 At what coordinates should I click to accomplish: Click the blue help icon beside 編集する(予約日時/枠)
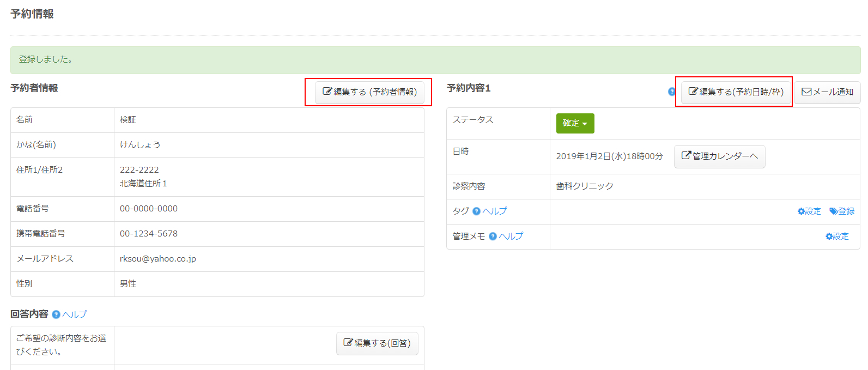(x=671, y=92)
